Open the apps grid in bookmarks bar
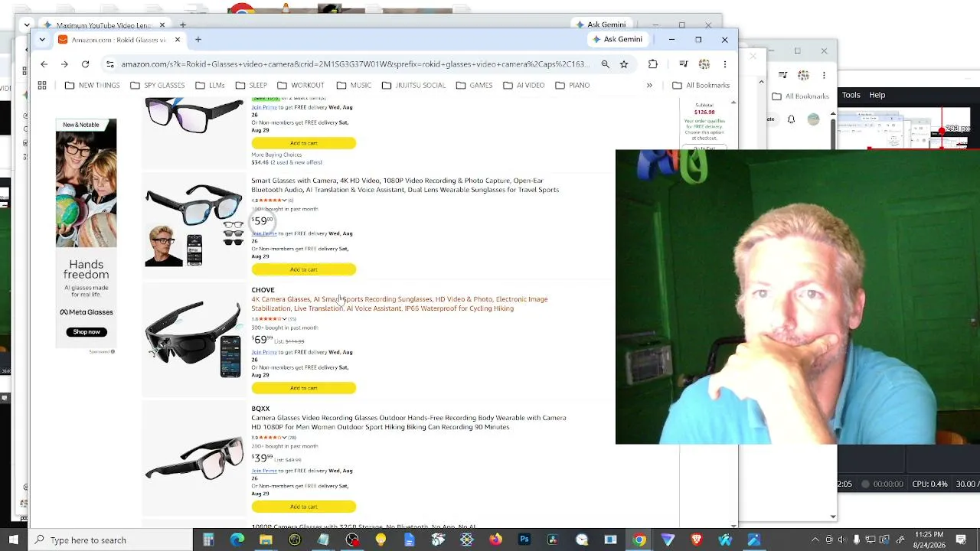The image size is (980, 551). [42, 85]
